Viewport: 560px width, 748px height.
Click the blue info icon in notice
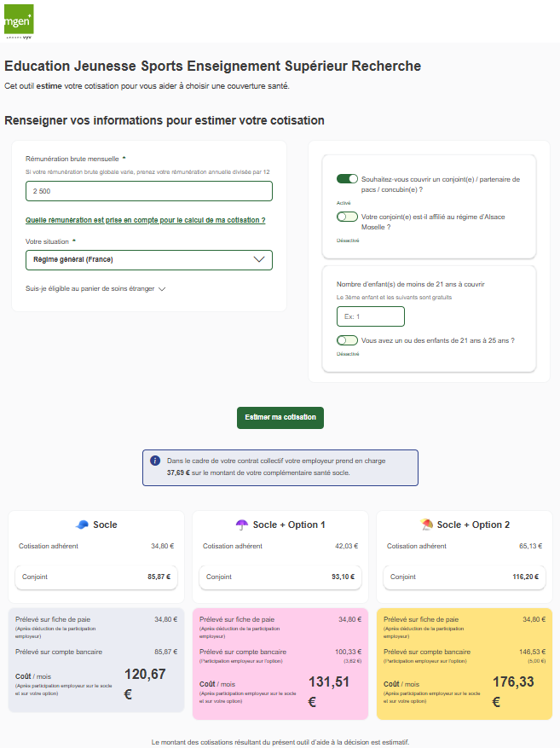tap(155, 461)
